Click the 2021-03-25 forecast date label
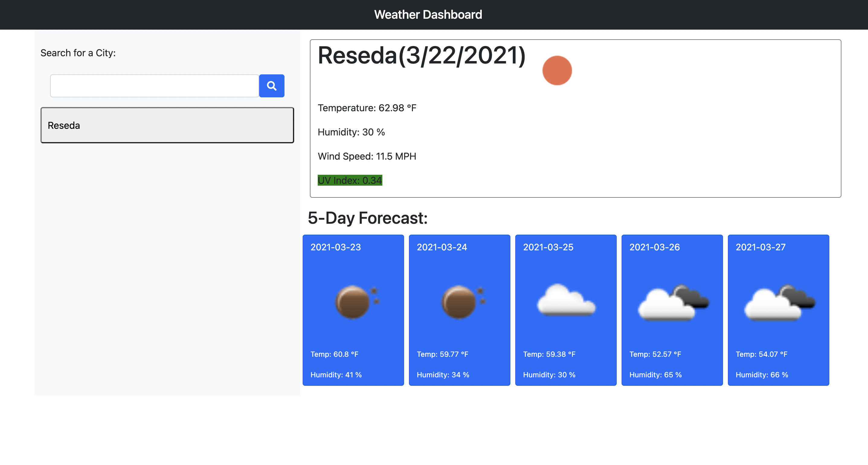This screenshot has width=868, height=465. tap(548, 247)
